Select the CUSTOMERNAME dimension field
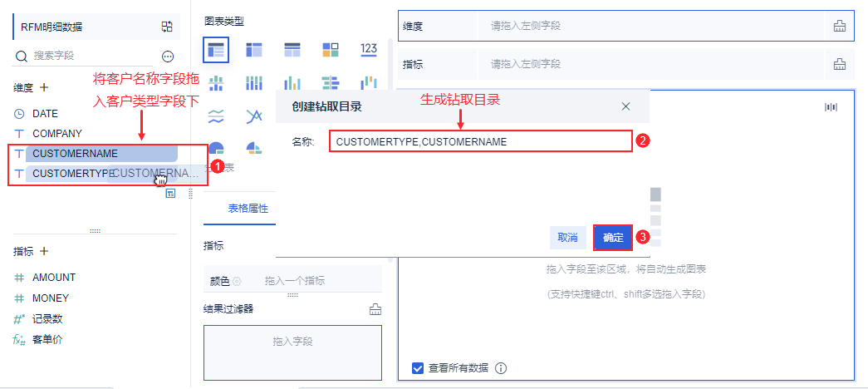Image resolution: width=868 pixels, height=389 pixels. tap(76, 154)
